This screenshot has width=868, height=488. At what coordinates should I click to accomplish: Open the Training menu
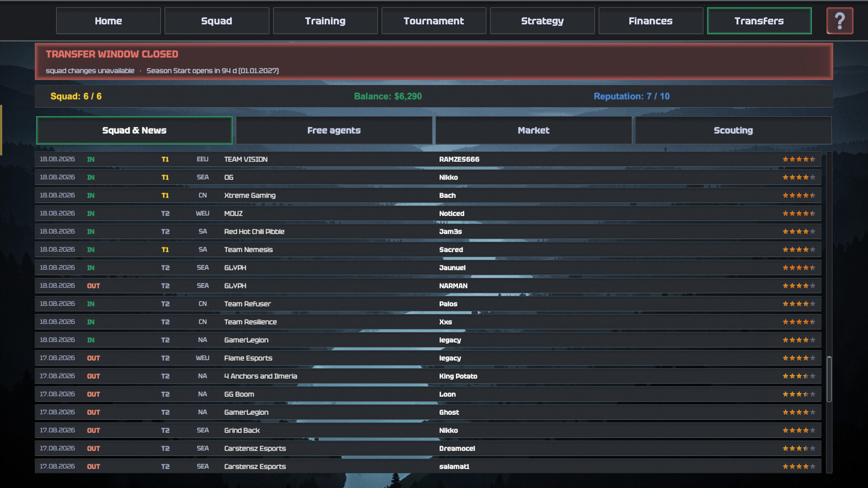point(325,21)
